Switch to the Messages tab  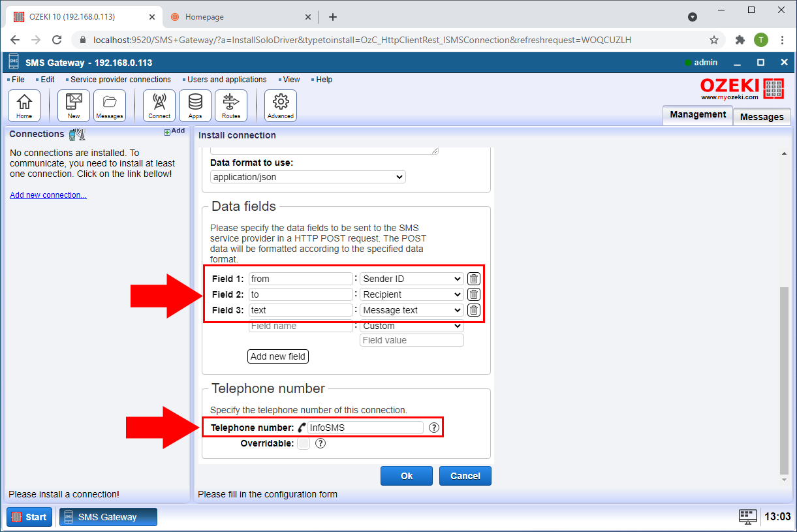[761, 117]
